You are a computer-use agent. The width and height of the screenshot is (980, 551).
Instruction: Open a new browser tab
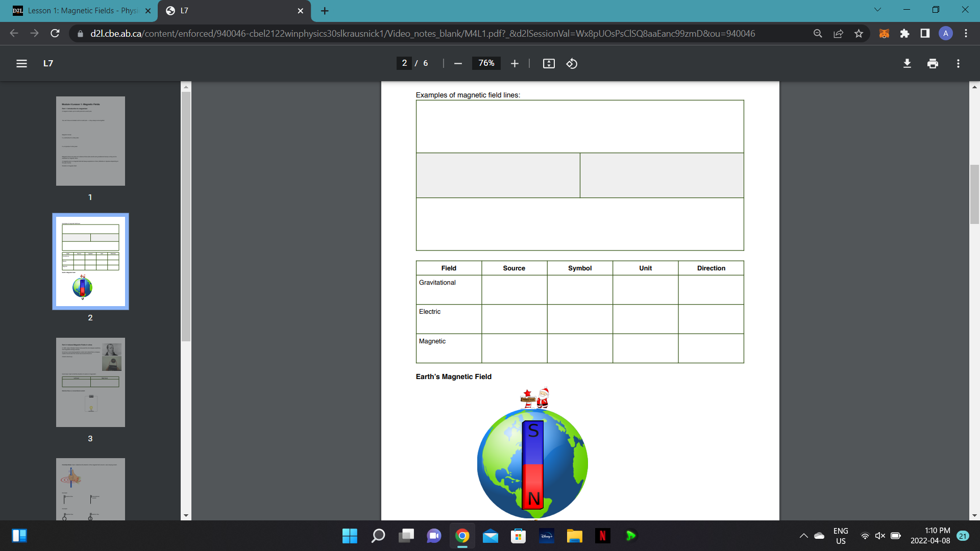[325, 11]
